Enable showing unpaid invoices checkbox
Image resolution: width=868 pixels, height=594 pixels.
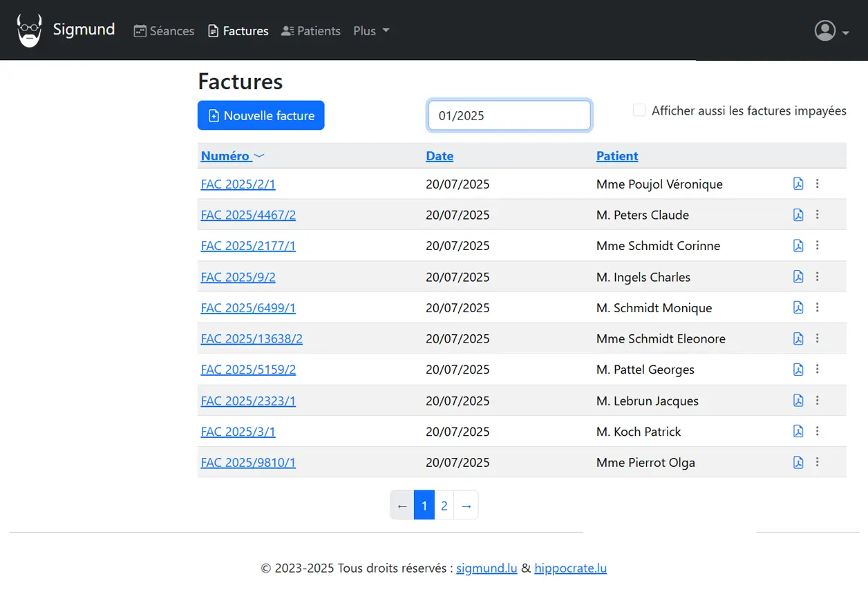coord(639,111)
